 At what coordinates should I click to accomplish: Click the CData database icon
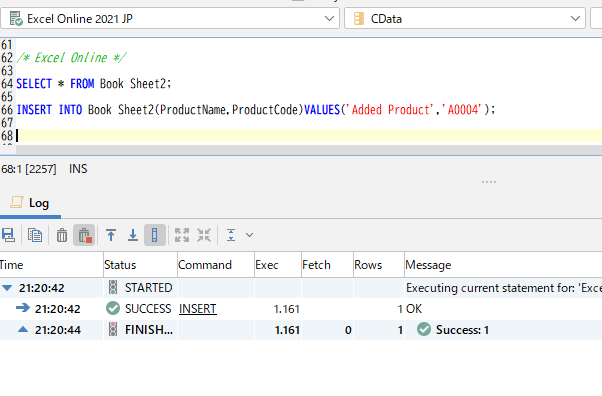click(x=359, y=18)
